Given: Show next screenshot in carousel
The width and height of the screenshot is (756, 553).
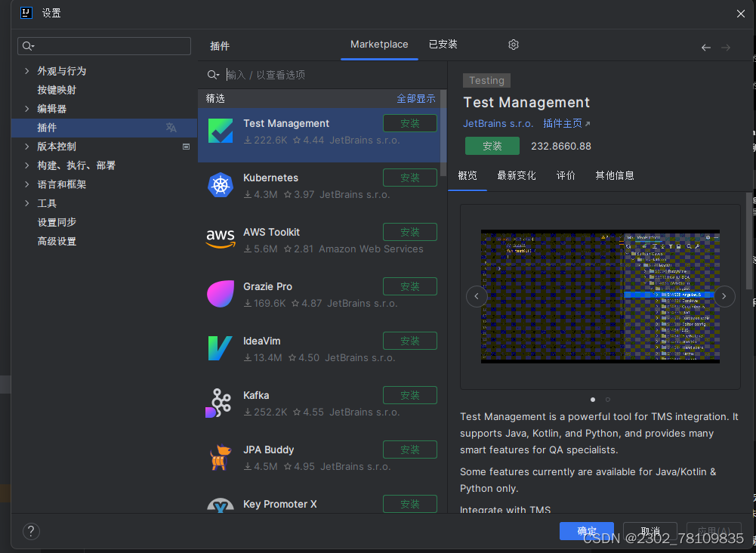Looking at the screenshot, I should [x=724, y=296].
